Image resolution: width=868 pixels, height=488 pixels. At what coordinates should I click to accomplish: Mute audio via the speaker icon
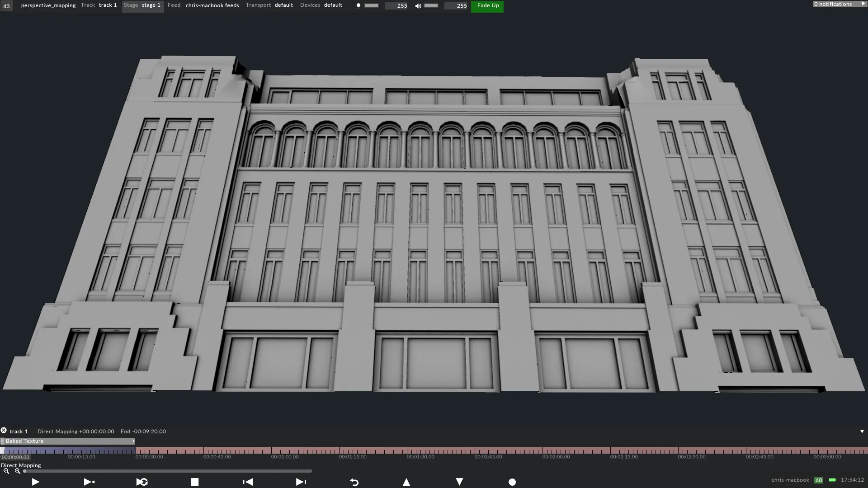click(x=418, y=6)
